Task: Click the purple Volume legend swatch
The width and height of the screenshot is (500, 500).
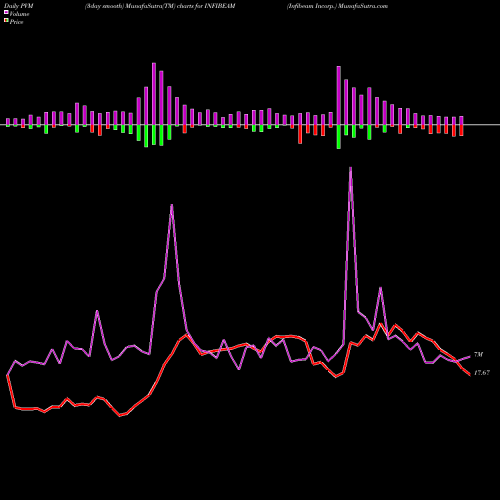Action: tap(6, 12)
